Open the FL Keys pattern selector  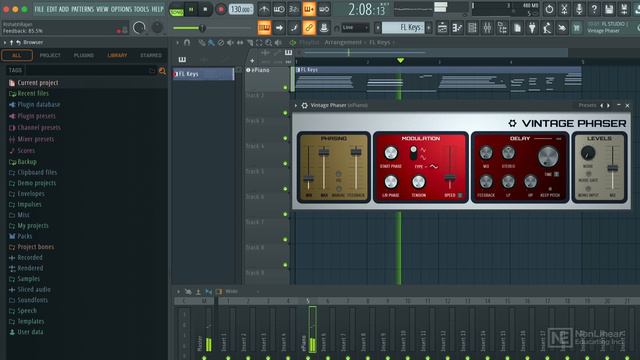pos(403,28)
